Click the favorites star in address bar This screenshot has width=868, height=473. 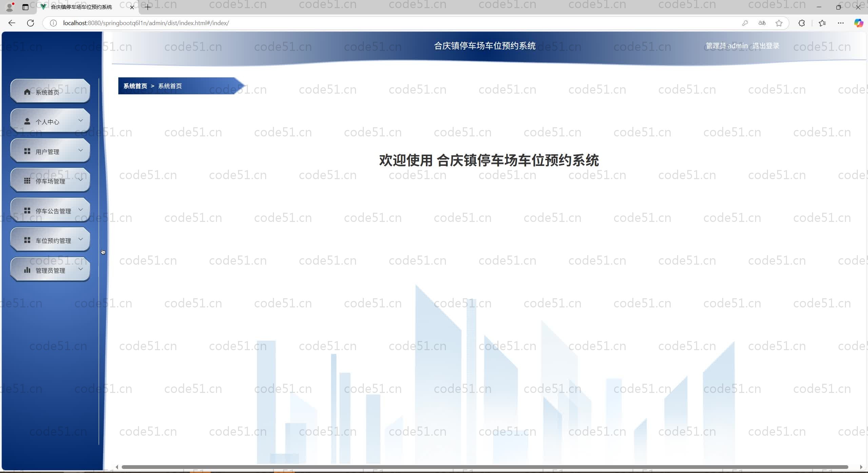[x=779, y=23]
